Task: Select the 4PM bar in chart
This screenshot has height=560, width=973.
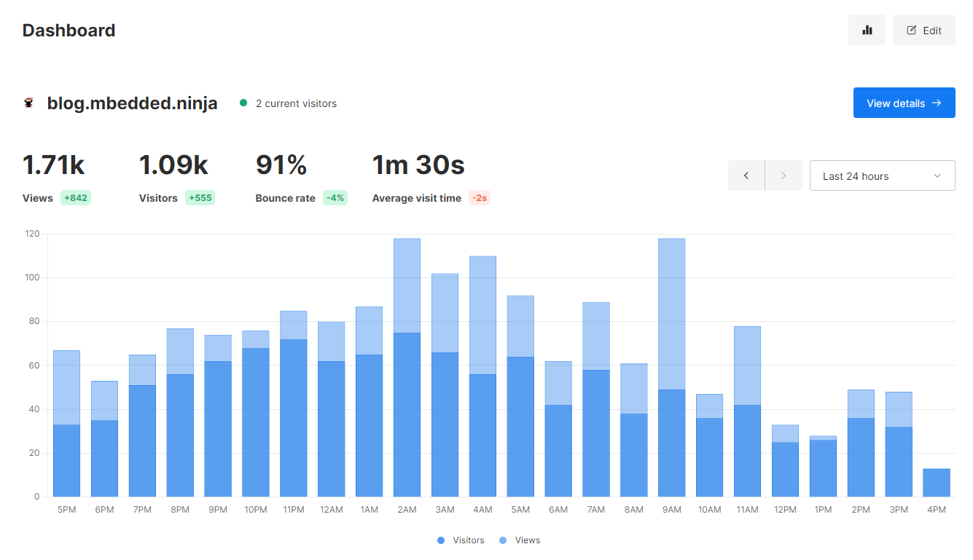Action: coord(936,483)
